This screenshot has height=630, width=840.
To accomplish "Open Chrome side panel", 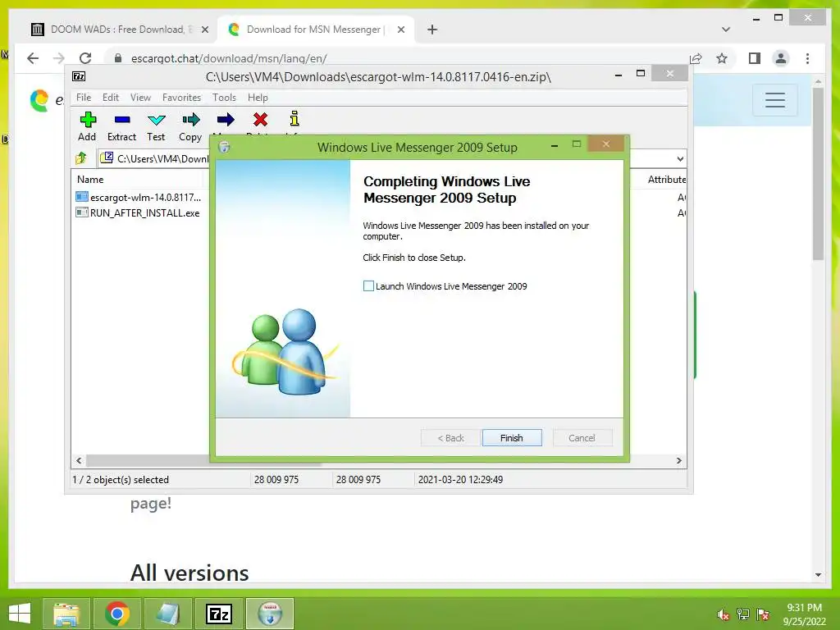I will pos(755,58).
